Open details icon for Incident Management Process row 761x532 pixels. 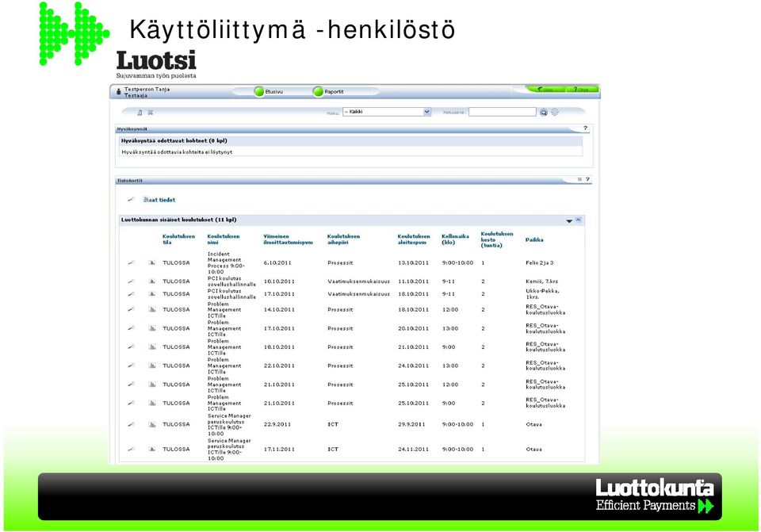point(152,262)
